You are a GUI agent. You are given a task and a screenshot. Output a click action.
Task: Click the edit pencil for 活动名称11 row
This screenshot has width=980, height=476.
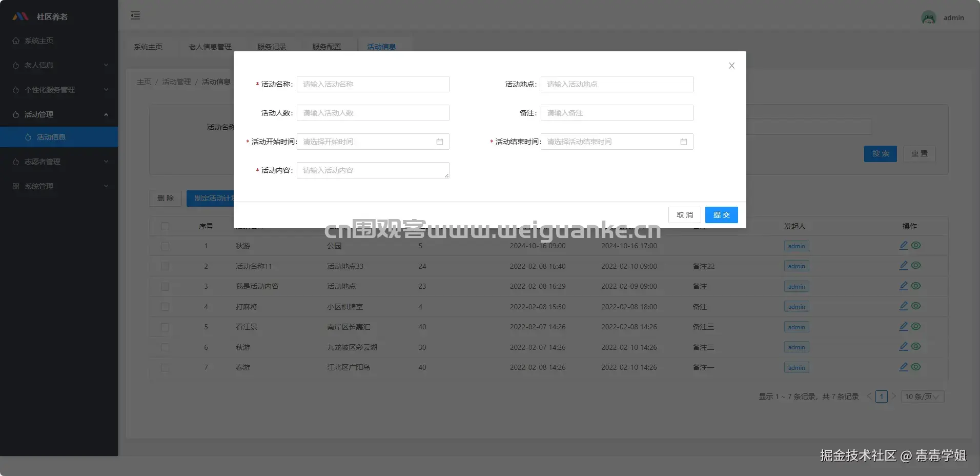click(904, 266)
